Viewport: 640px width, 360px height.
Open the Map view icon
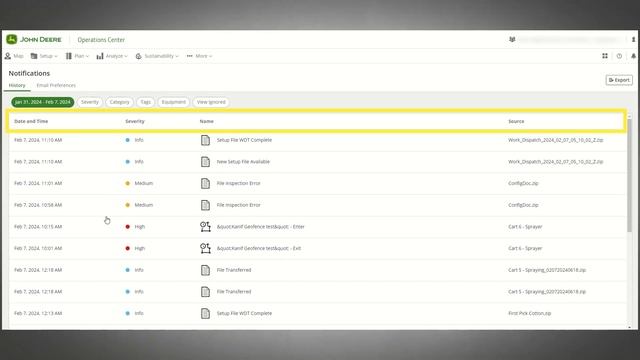click(x=8, y=56)
